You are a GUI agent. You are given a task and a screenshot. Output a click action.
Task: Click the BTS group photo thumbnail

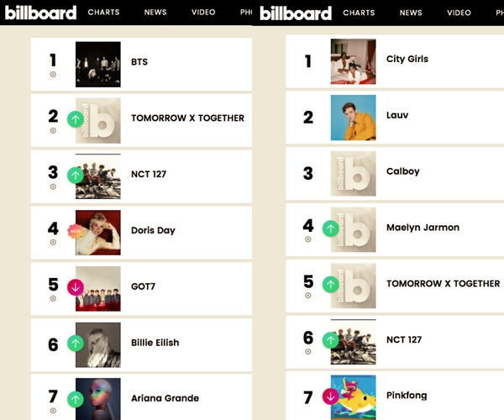click(x=98, y=65)
